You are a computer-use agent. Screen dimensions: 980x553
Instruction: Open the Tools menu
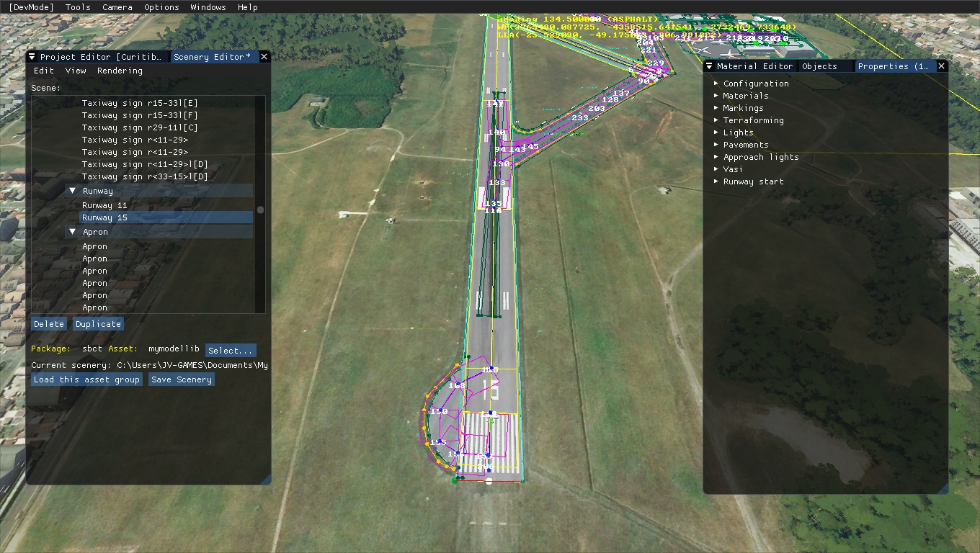click(78, 7)
